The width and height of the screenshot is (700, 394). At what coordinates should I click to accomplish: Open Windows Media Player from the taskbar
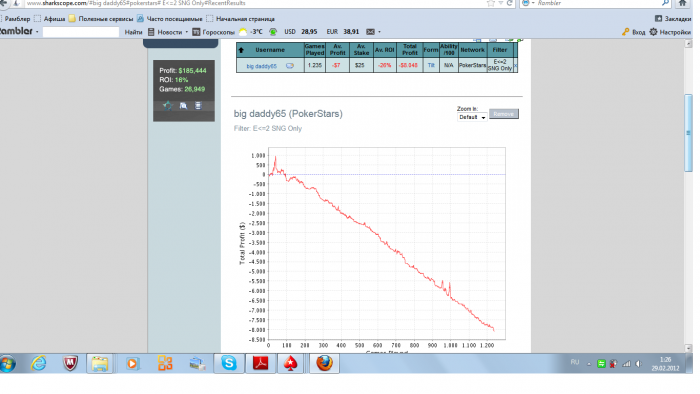[132, 363]
